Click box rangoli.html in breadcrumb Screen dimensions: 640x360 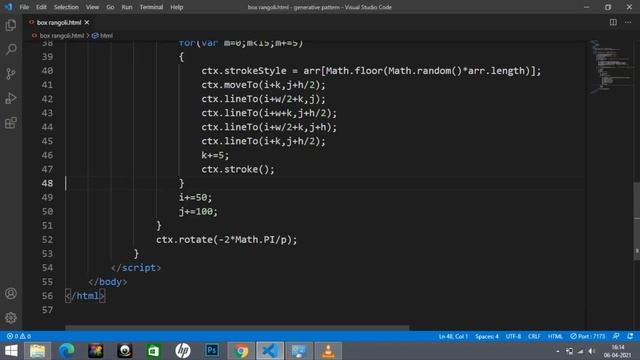tap(61, 36)
